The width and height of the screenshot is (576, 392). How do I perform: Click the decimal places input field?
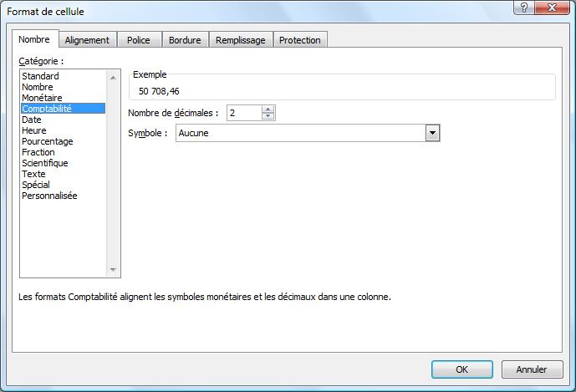(243, 113)
